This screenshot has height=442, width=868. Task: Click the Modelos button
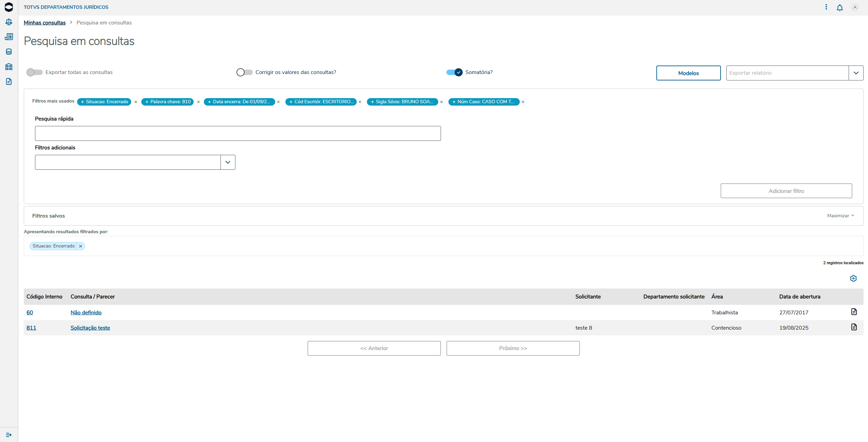pos(688,73)
